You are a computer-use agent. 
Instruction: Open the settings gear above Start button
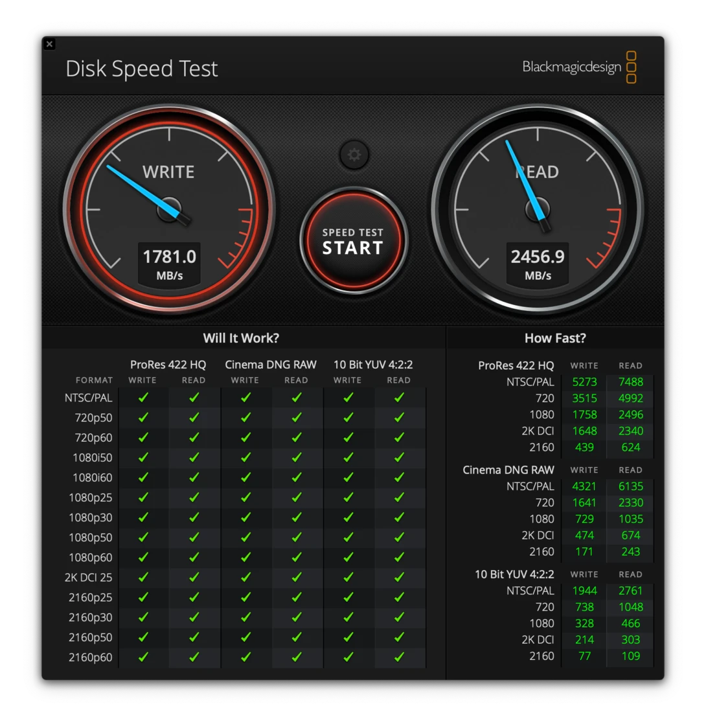(354, 155)
